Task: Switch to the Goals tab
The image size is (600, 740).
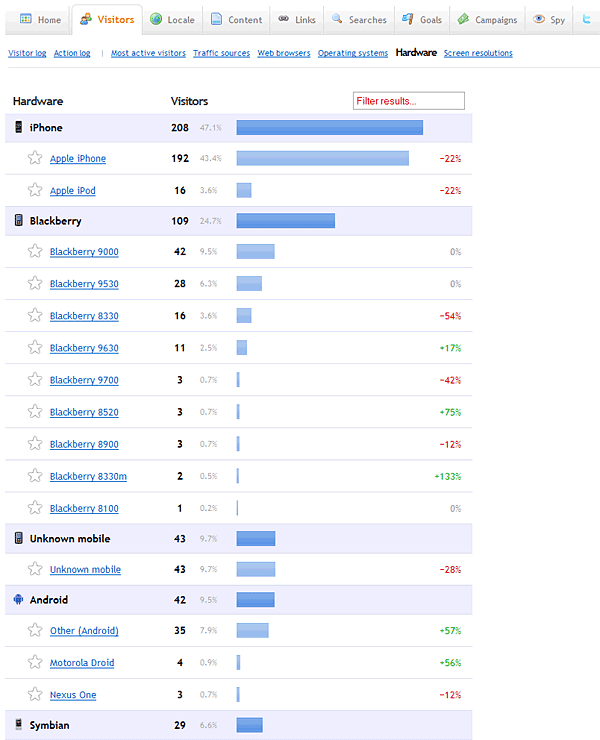Action: tap(422, 20)
